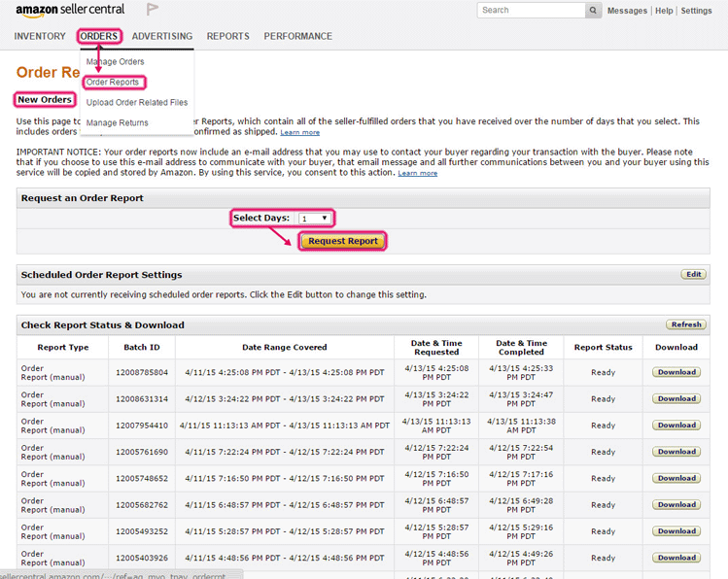The width and height of the screenshot is (728, 579).
Task: Click the Date & Time Requested header
Action: point(436,348)
